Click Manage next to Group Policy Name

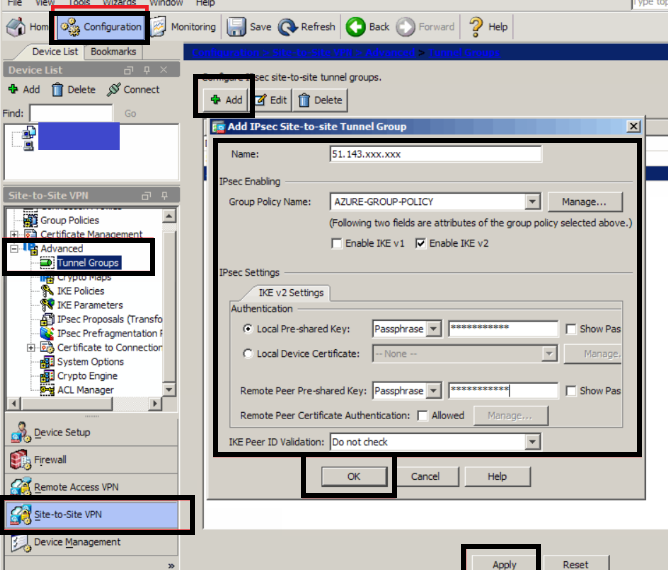pos(585,202)
